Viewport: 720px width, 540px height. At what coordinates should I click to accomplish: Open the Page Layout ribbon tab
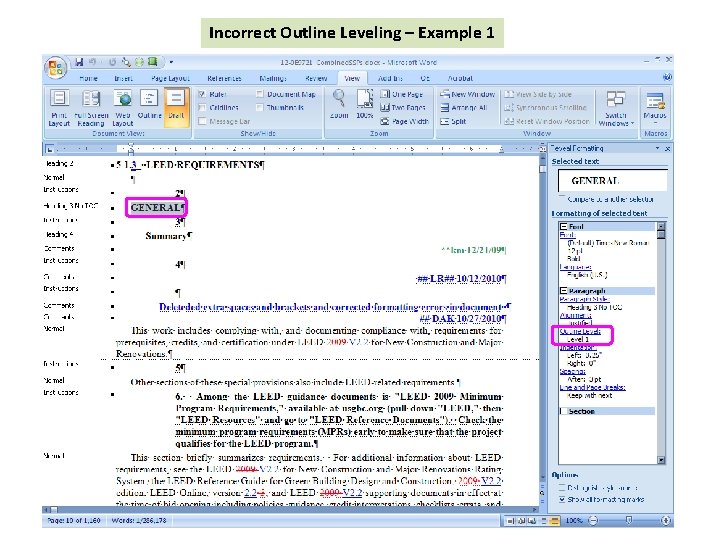click(x=170, y=78)
